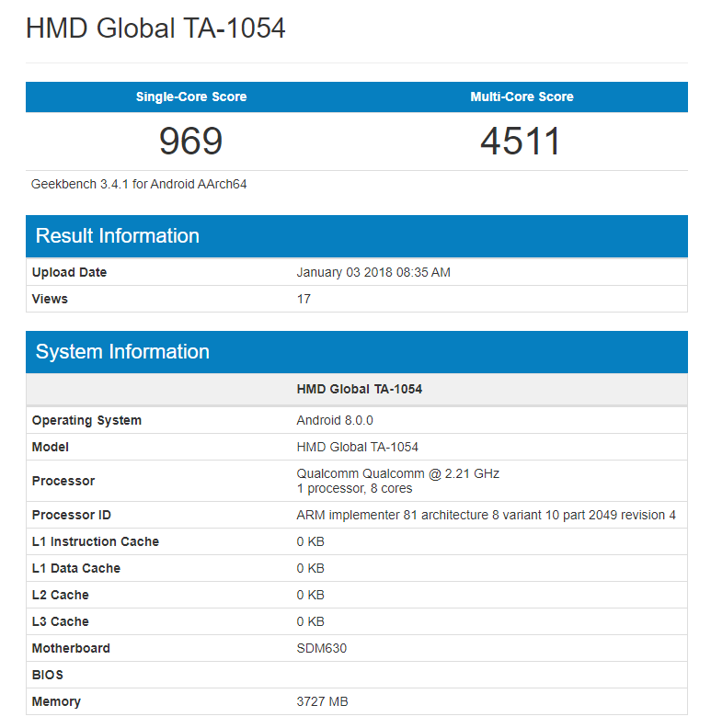Select the ARM implementer 81 architecture value

[x=486, y=515]
